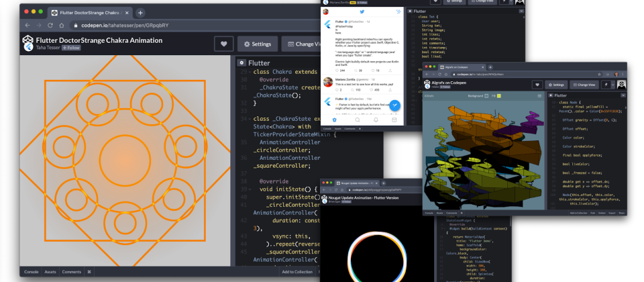
Task: Select the search tab in tweet app bottom bar
Action: click(358, 120)
